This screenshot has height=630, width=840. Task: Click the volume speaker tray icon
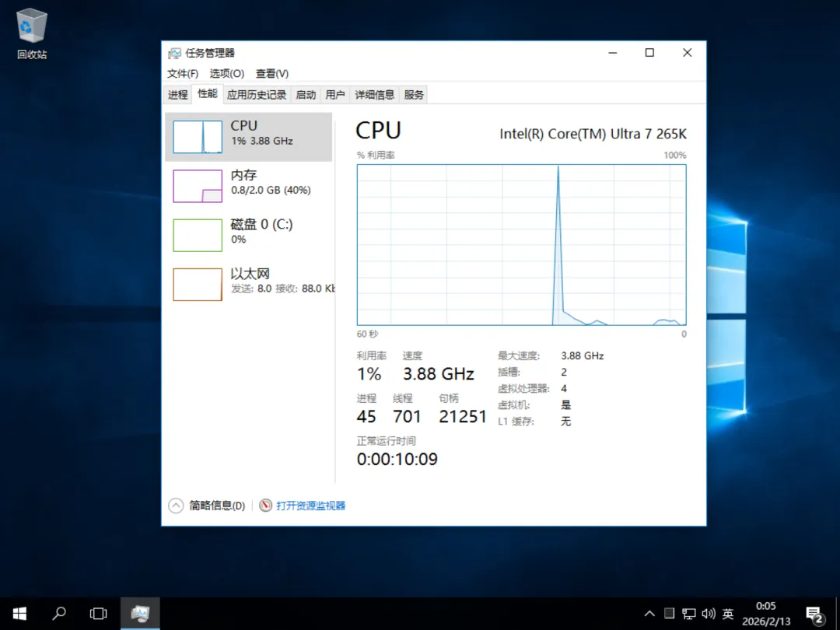pyautogui.click(x=709, y=614)
